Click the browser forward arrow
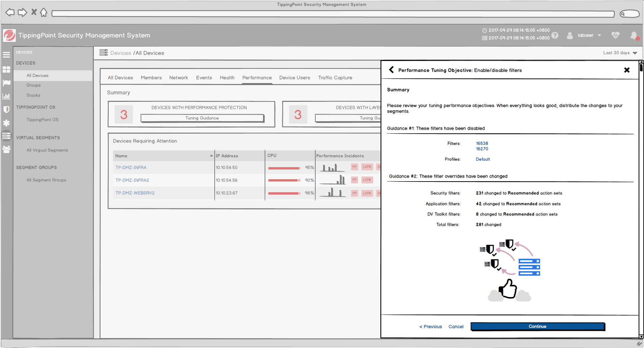The width and height of the screenshot is (644, 348). click(x=22, y=13)
